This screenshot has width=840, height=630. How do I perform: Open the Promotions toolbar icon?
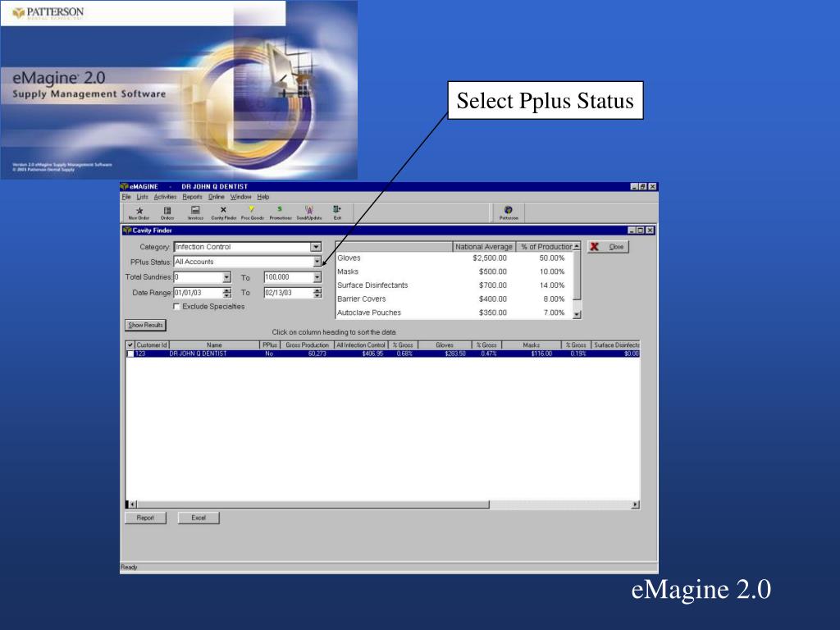(x=281, y=212)
